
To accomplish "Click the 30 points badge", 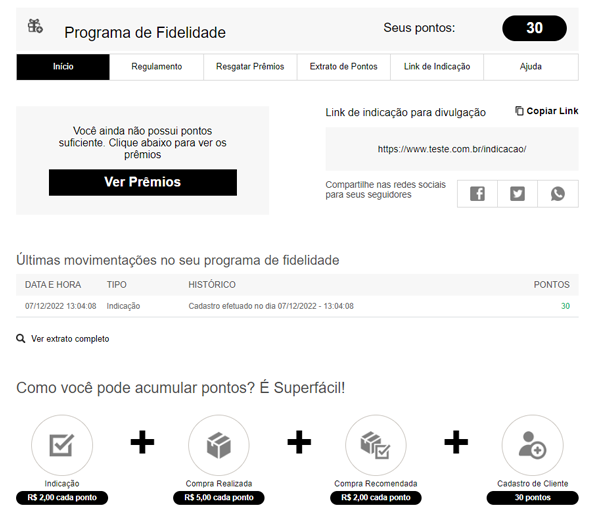I will pos(535,28).
